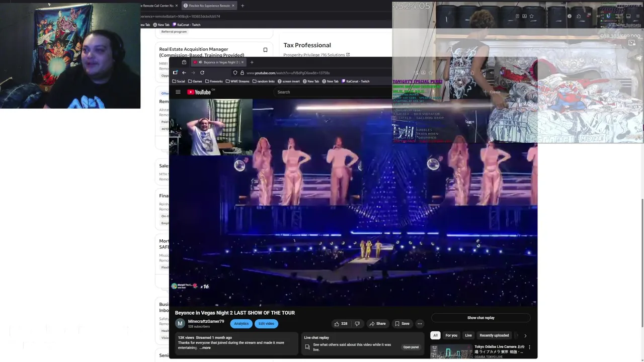The width and height of the screenshot is (644, 362).
Task: Select the Live filter chip
Action: (468, 335)
